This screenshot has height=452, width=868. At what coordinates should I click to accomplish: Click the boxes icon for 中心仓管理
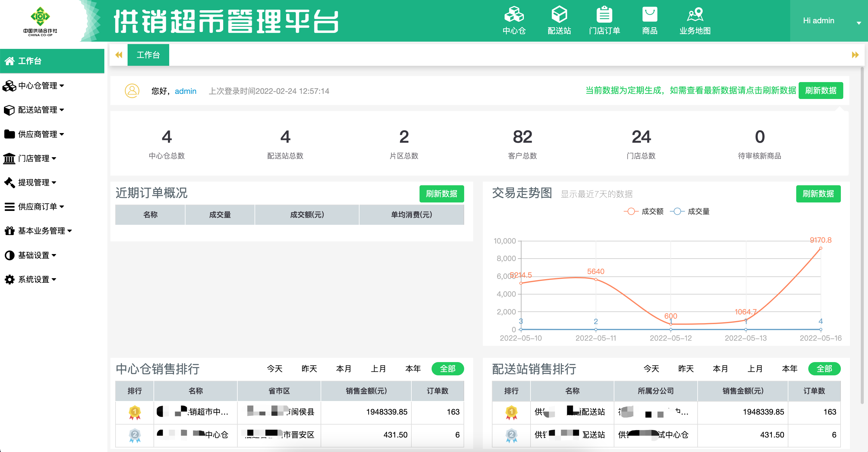point(9,86)
